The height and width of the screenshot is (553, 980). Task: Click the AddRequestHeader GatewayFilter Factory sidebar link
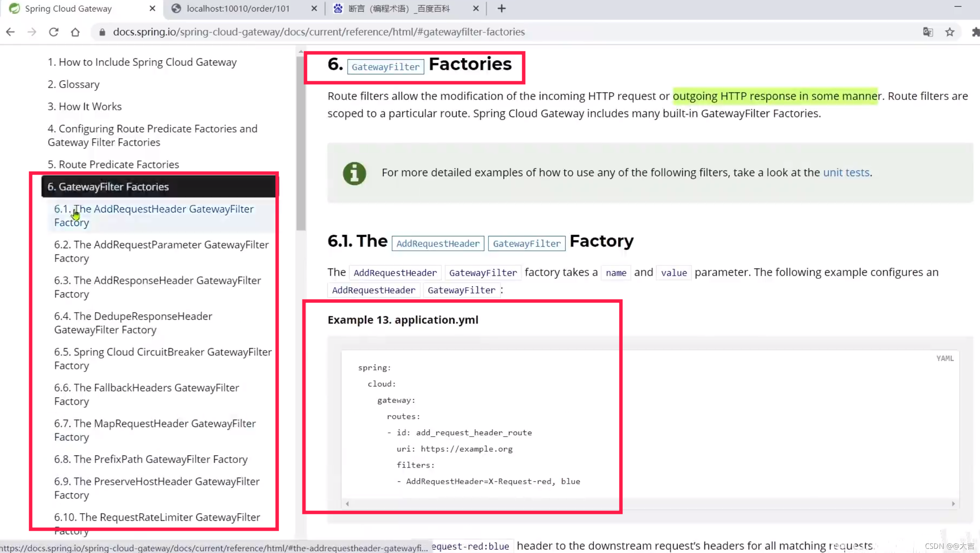tap(154, 216)
